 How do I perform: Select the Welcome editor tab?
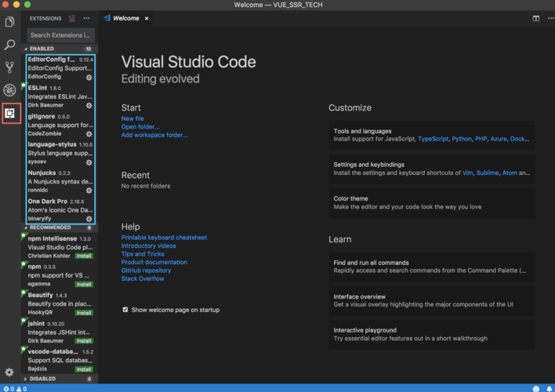(125, 18)
